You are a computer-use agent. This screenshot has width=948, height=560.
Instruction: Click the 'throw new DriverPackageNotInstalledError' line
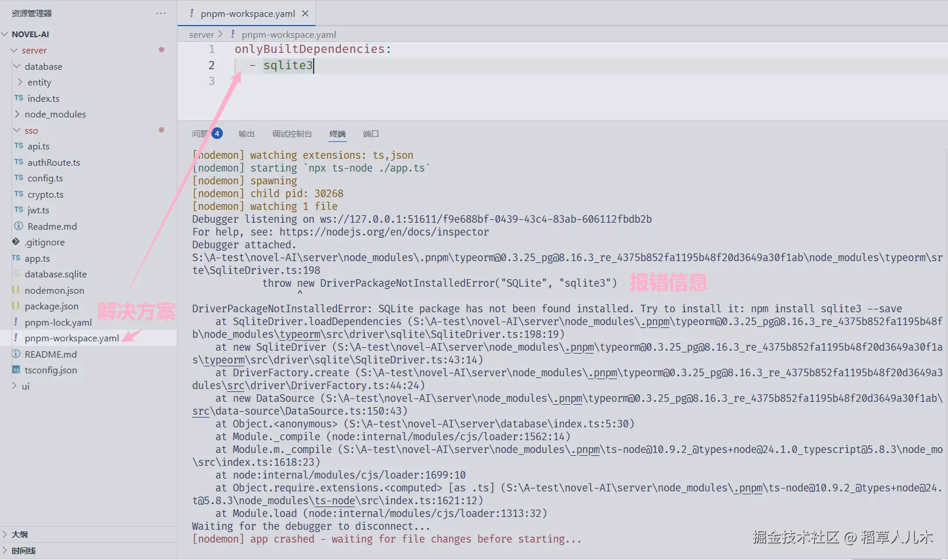click(439, 283)
